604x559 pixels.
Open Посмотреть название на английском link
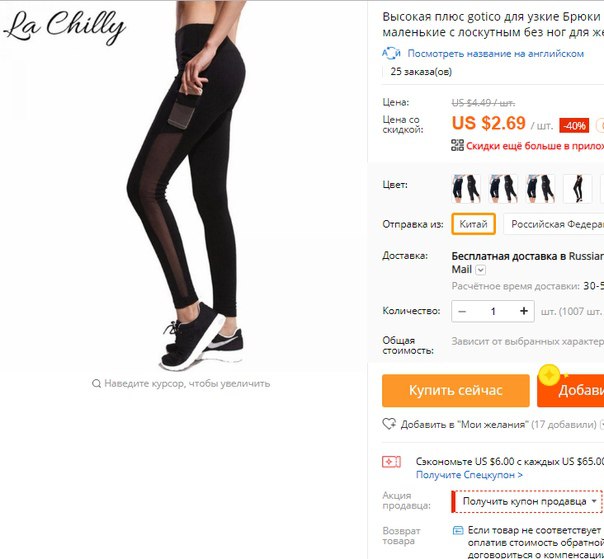click(496, 54)
